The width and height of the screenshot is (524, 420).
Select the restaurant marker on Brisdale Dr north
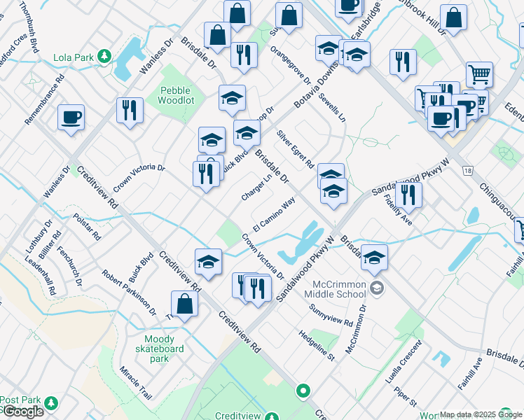pos(244,57)
